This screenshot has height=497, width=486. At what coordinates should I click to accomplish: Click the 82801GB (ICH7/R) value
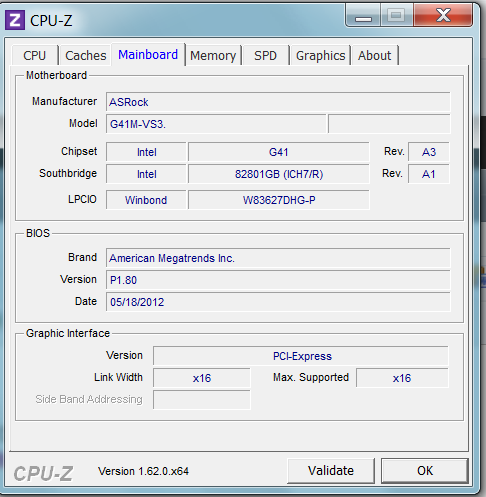pos(279,174)
